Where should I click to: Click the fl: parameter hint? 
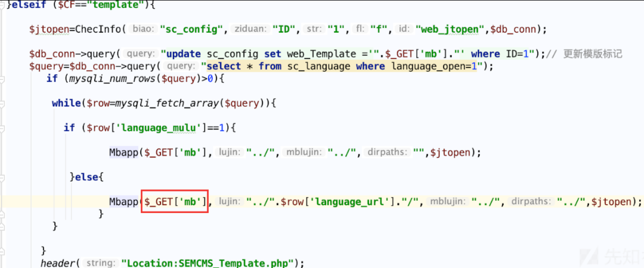[x=360, y=29]
